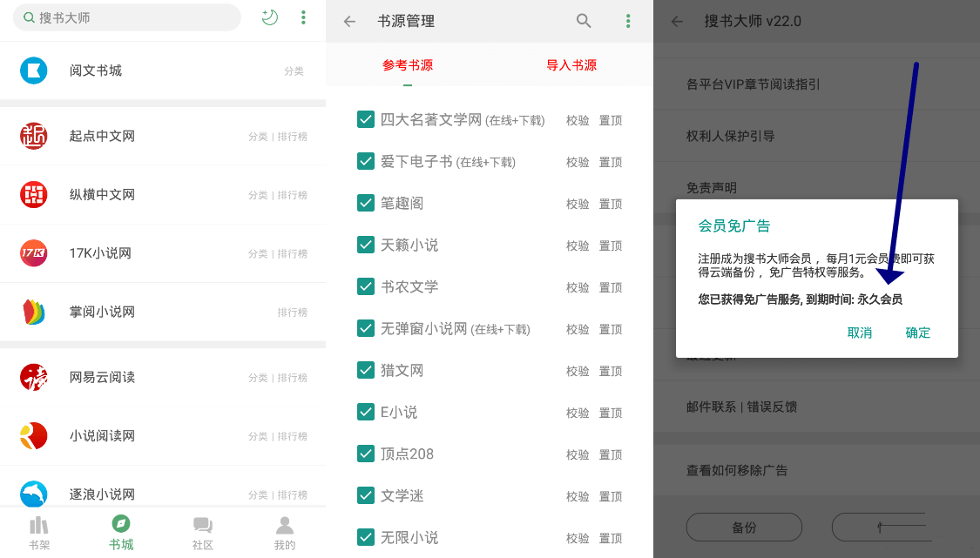The width and height of the screenshot is (980, 558).
Task: Open the 阅文书城 bookstore icon
Action: coord(34,71)
